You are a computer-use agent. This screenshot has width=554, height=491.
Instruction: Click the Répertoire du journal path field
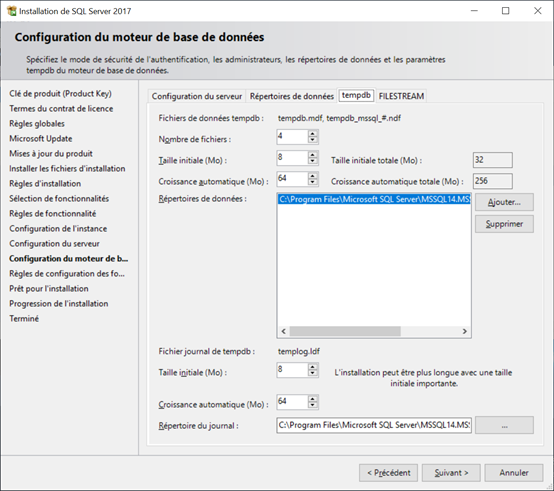374,425
